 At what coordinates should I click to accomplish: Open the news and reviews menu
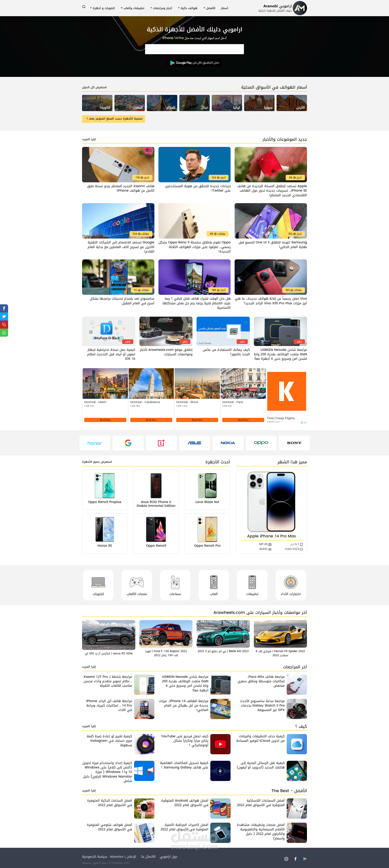tap(161, 8)
